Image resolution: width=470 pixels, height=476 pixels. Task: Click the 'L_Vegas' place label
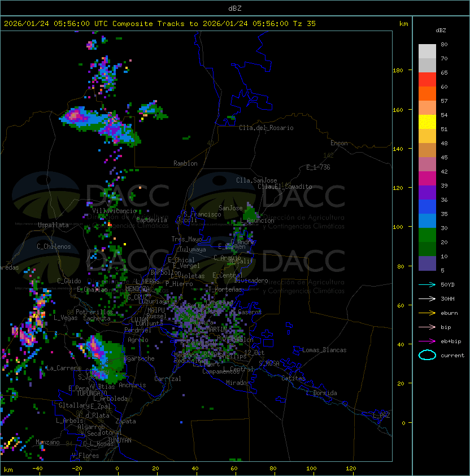coord(66,318)
